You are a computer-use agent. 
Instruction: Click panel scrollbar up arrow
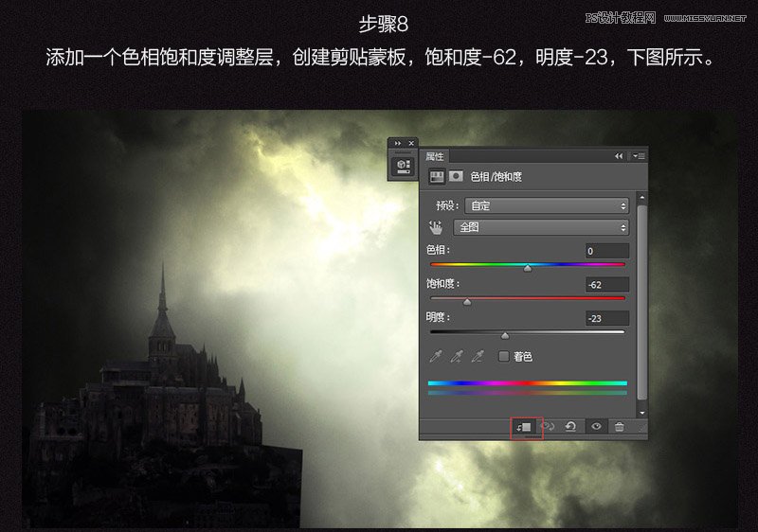tap(642, 198)
